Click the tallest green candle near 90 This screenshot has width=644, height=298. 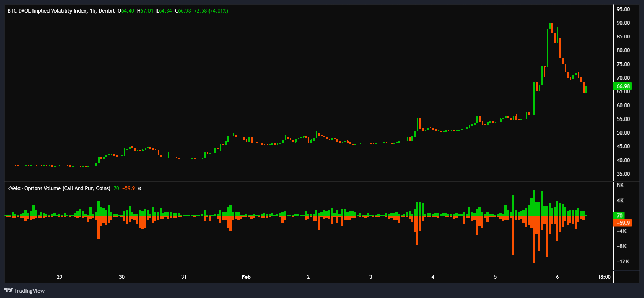point(547,47)
